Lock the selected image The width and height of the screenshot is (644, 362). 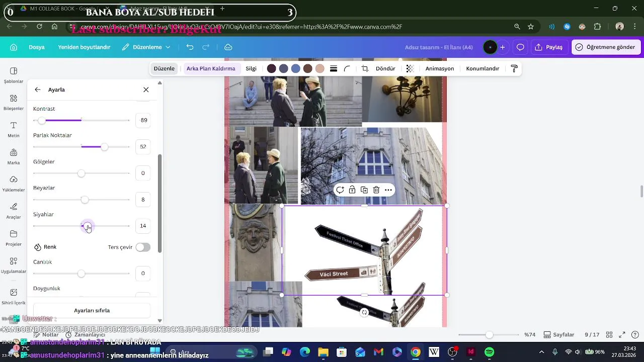[x=352, y=190]
